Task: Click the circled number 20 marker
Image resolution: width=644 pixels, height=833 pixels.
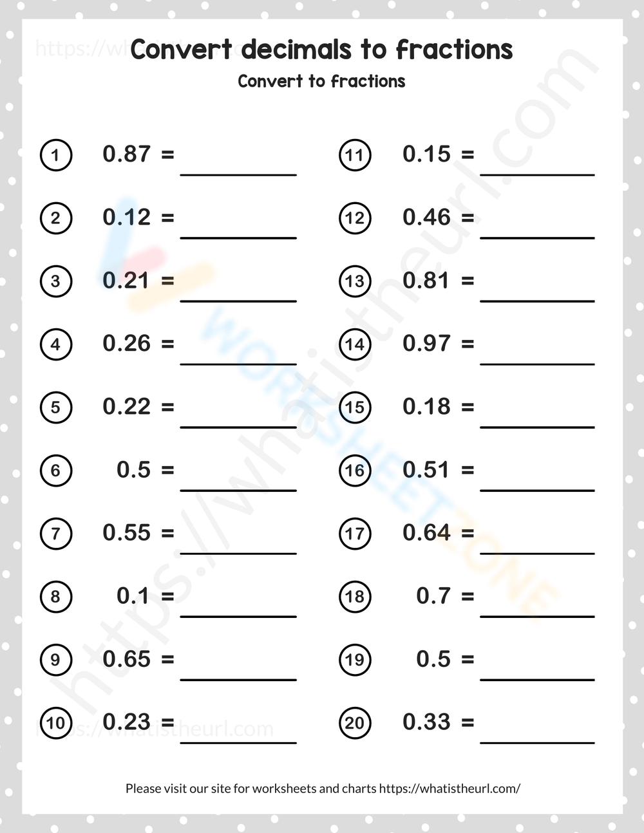Action: click(355, 723)
